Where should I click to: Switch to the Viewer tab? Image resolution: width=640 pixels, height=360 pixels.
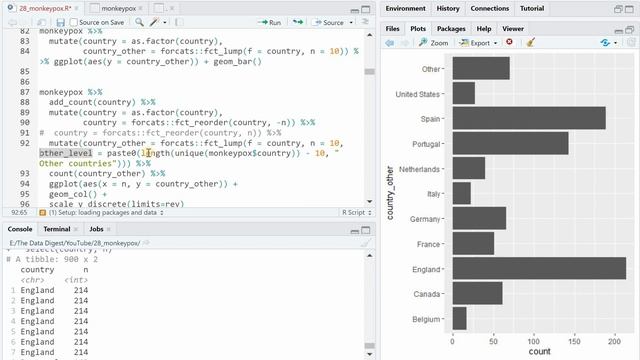(513, 29)
